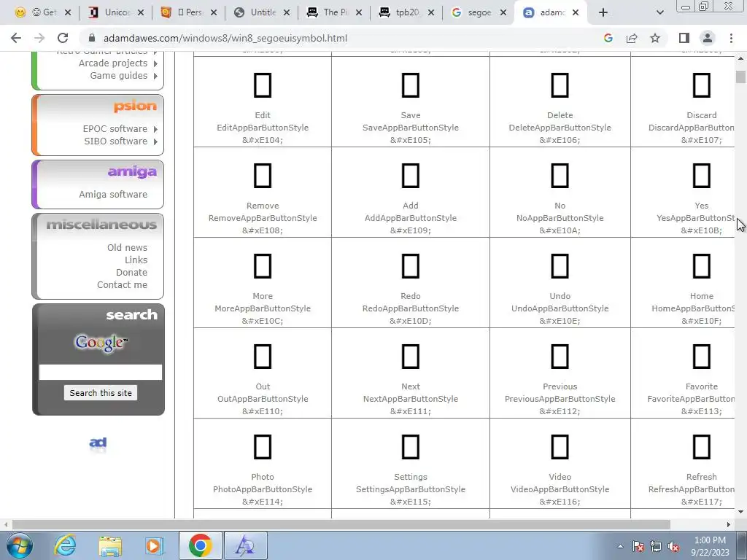Click the horizontal scrollbar thumb
Screen dimensions: 747x560
point(341,524)
